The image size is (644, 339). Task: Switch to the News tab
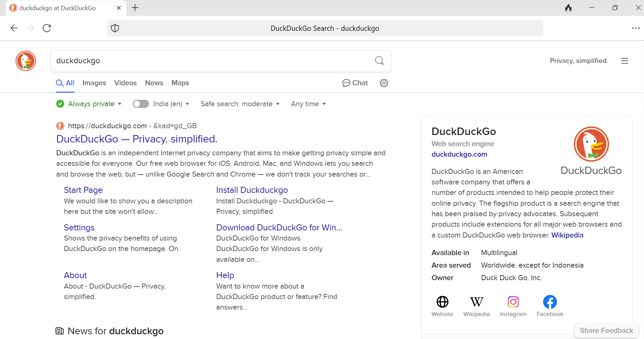pos(154,83)
